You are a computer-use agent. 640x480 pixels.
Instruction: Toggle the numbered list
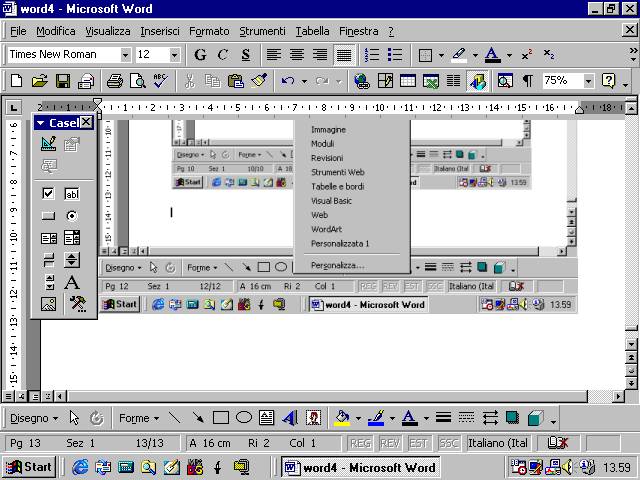pyautogui.click(x=372, y=55)
